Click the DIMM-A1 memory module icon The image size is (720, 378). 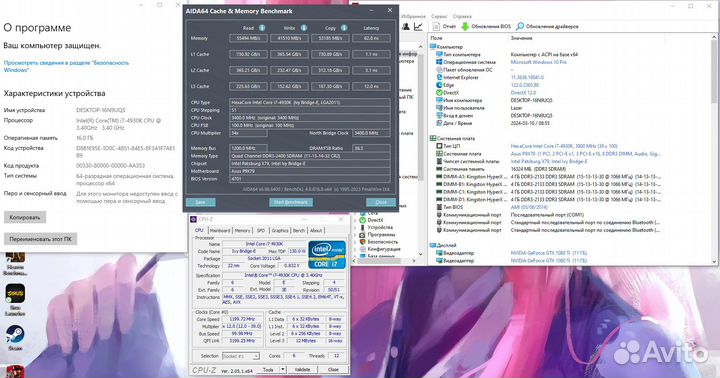click(x=439, y=176)
